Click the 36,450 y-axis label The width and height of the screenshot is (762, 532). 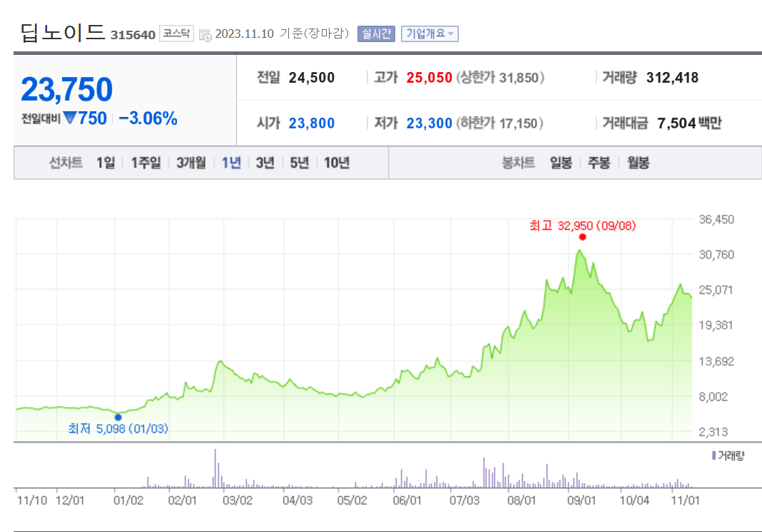click(716, 220)
